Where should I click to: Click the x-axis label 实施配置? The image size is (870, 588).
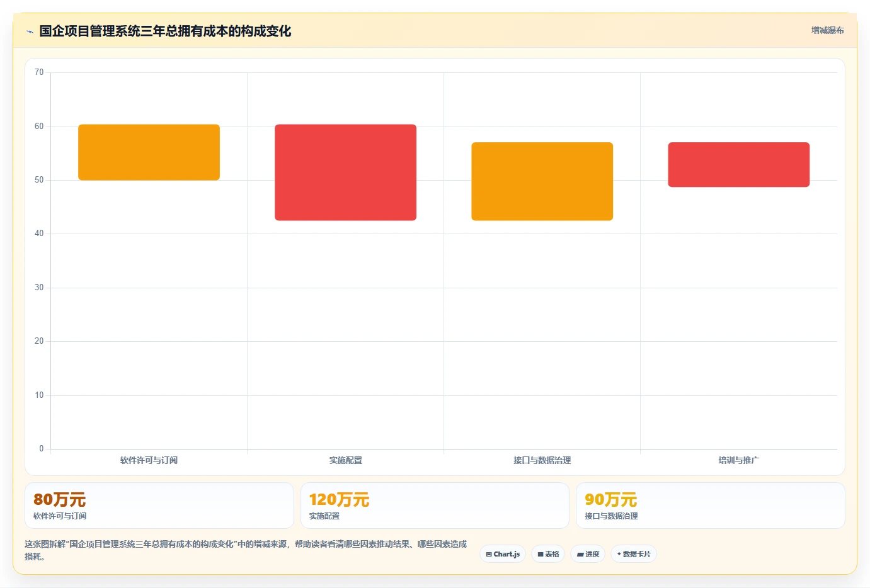[x=345, y=460]
